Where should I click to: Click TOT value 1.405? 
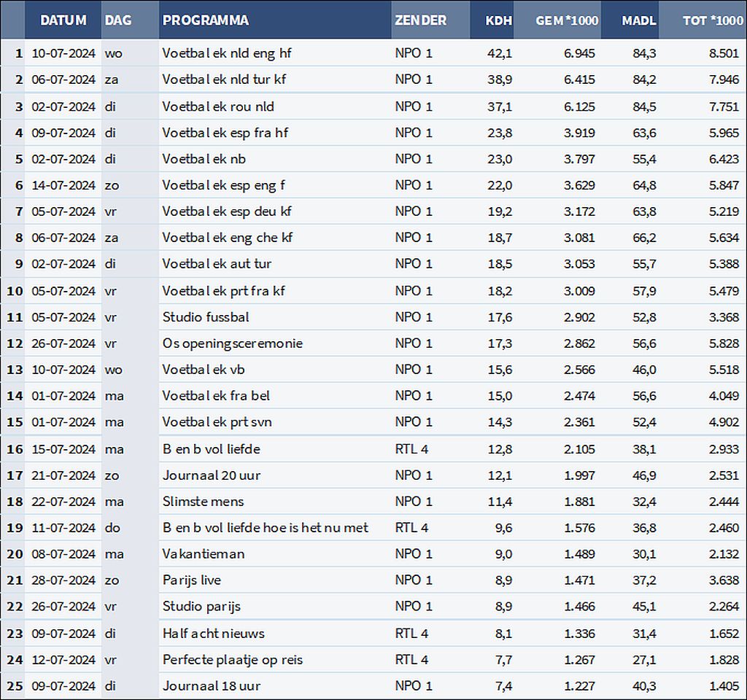pyautogui.click(x=724, y=685)
